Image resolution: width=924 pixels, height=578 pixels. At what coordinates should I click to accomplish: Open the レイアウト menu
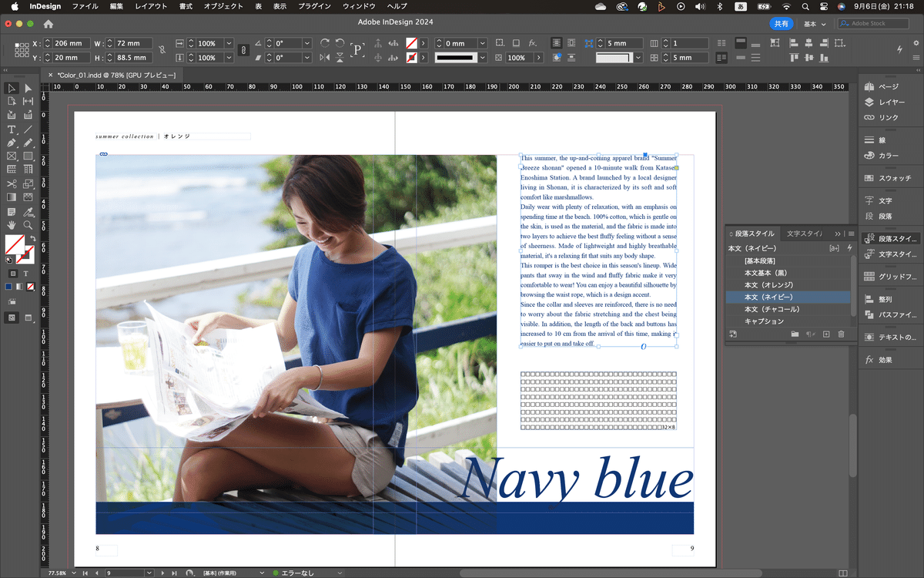pos(151,6)
